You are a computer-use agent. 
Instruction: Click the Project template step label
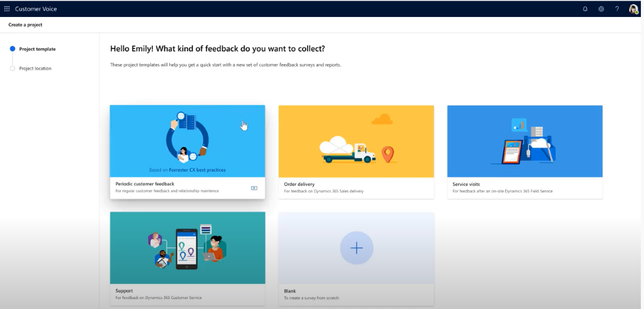37,49
